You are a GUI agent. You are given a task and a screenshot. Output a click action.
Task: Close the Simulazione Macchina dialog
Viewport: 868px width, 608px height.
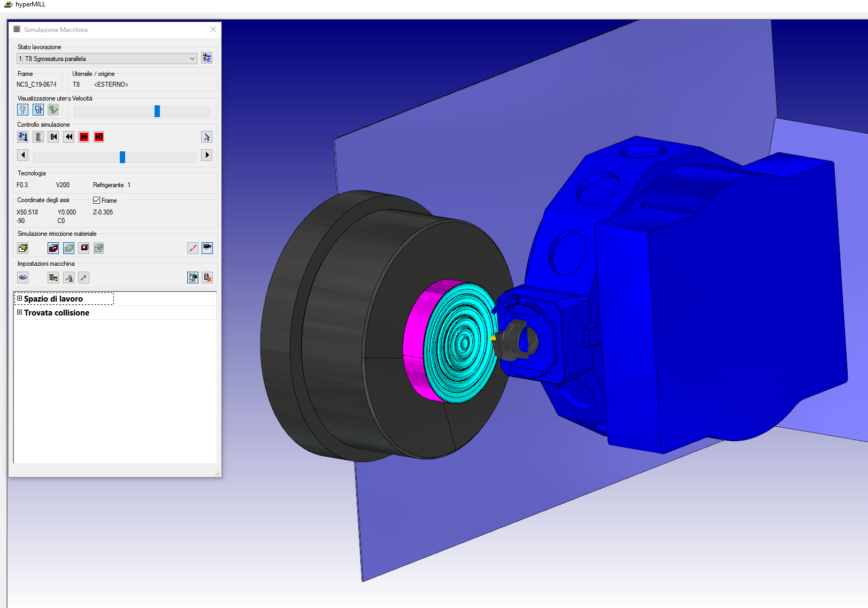(x=213, y=29)
